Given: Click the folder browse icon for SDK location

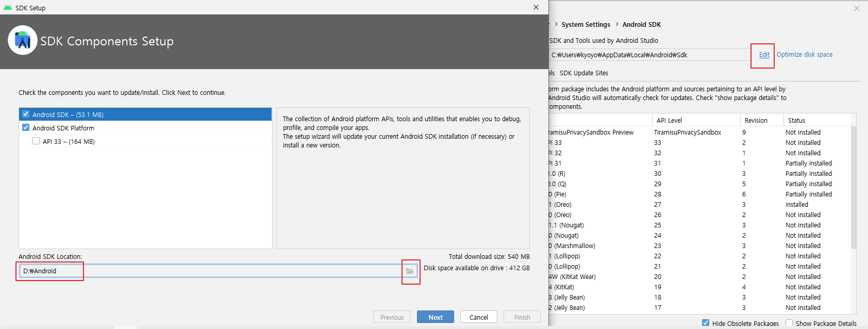Looking at the screenshot, I should (410, 271).
